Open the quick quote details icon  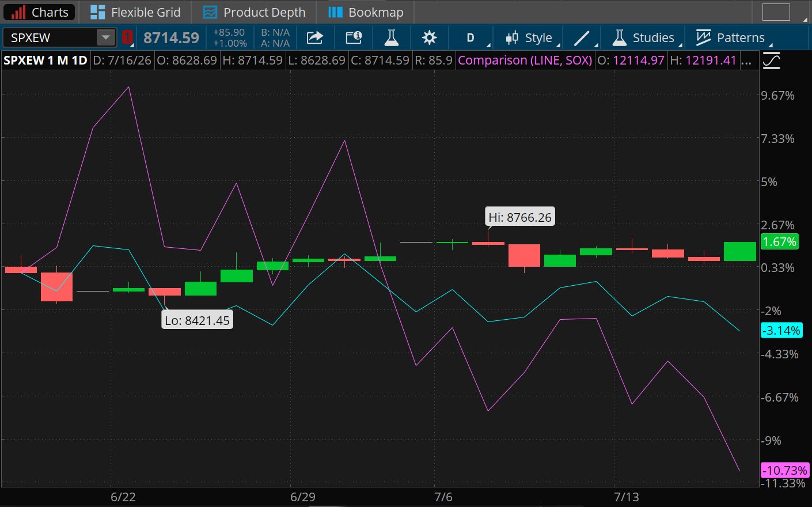point(354,38)
